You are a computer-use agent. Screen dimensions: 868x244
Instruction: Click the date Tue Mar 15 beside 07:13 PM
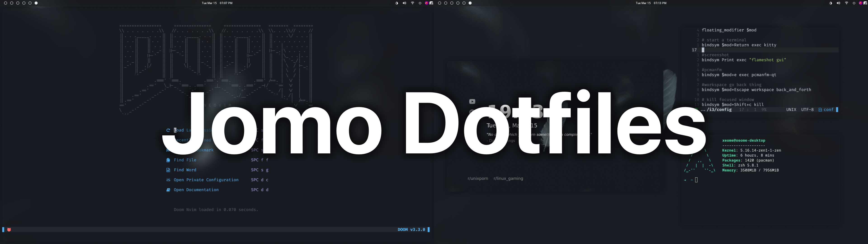(643, 3)
